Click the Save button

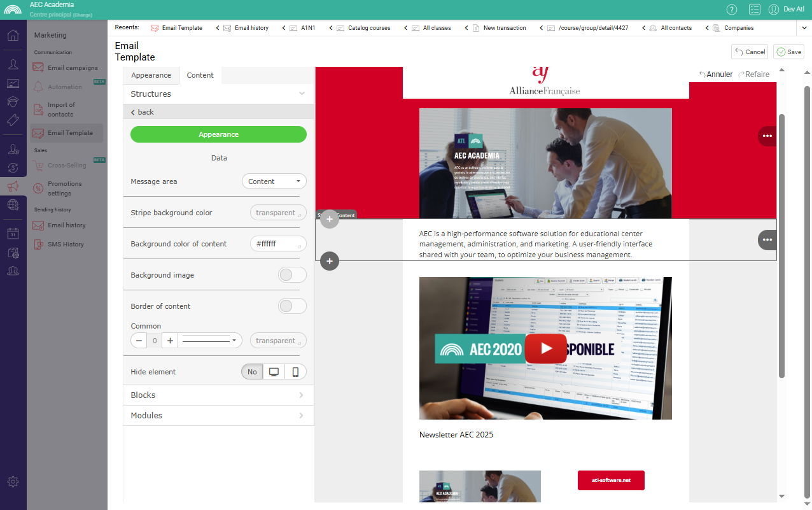click(788, 52)
